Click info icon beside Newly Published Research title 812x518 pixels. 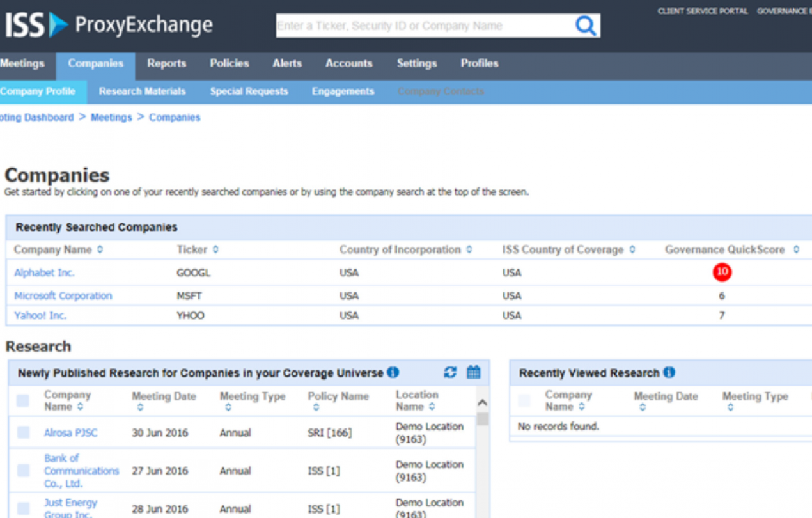coord(393,372)
